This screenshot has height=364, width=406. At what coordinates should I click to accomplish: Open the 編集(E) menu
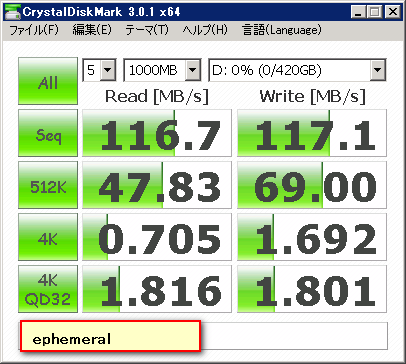(92, 30)
